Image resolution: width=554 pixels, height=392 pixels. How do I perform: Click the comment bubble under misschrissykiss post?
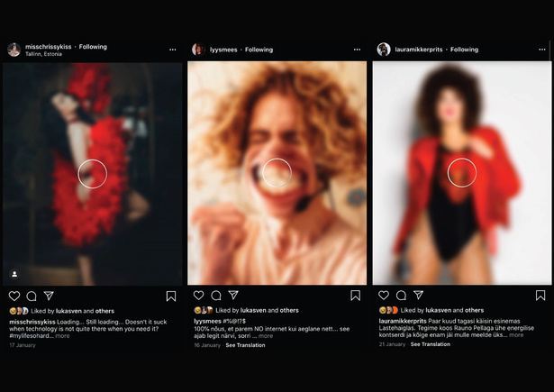tap(32, 296)
